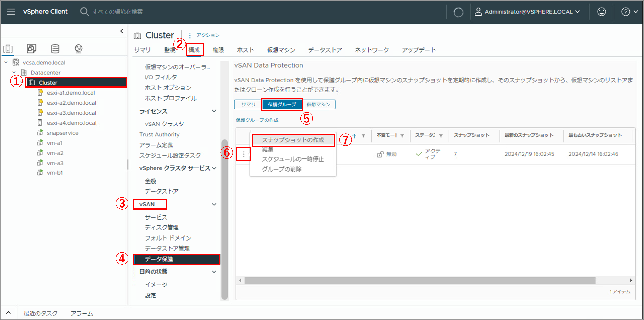Choose グループの削除 from the menu
Image resolution: width=644 pixels, height=320 pixels.
click(x=282, y=169)
